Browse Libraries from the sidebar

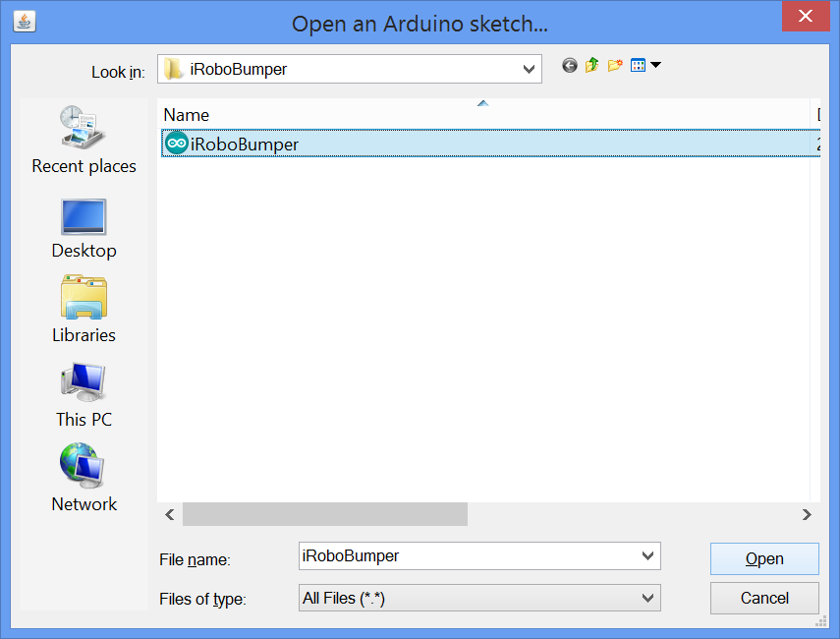(84, 310)
